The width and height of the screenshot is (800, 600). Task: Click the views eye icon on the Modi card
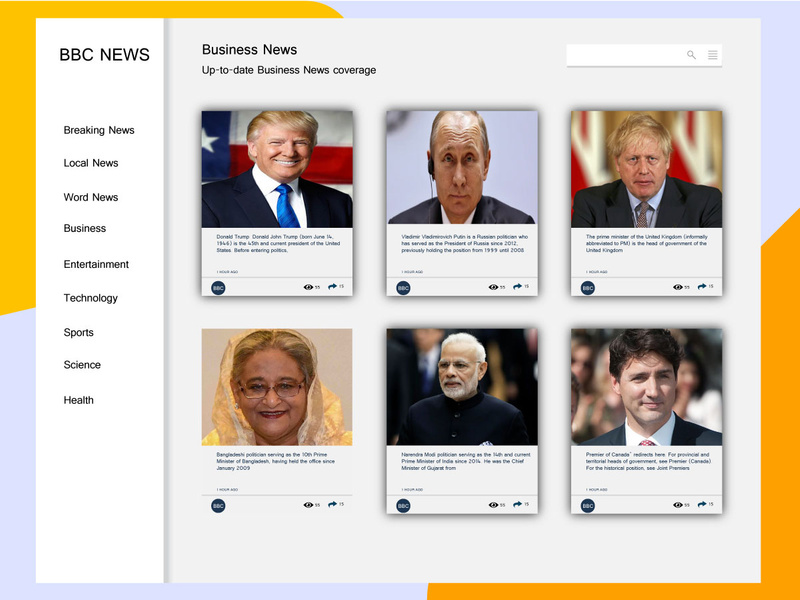point(493,505)
